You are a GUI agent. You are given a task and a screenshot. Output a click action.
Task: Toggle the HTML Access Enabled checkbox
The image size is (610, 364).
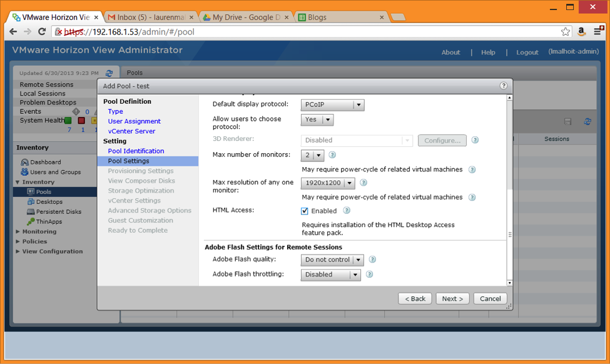[x=305, y=211]
